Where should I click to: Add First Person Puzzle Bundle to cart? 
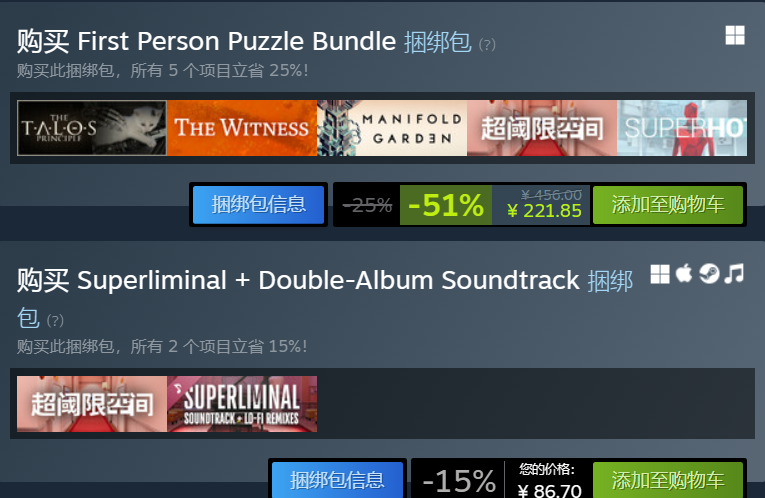[x=668, y=204]
